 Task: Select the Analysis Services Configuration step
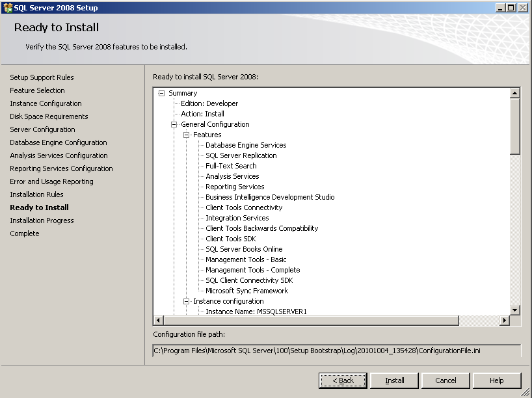pos(59,155)
